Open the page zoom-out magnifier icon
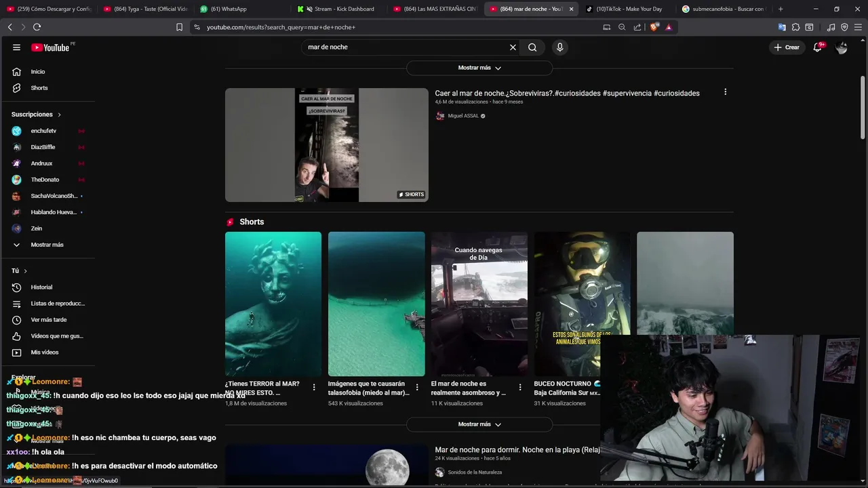The height and width of the screenshot is (488, 868). pos(622,27)
